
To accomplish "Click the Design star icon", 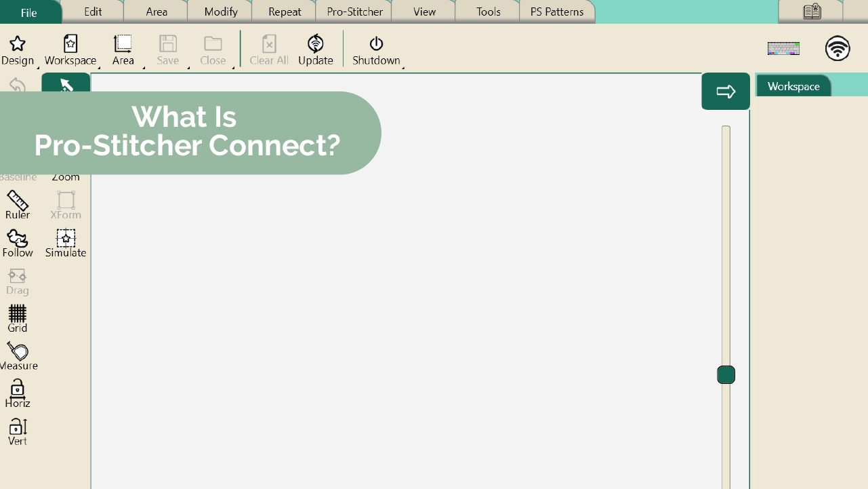I will click(x=17, y=45).
